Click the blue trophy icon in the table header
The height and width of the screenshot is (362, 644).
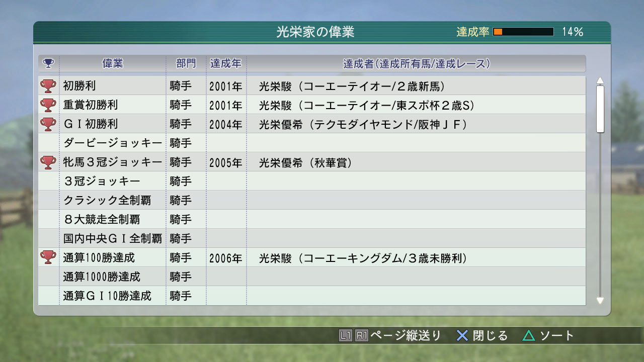pyautogui.click(x=48, y=63)
